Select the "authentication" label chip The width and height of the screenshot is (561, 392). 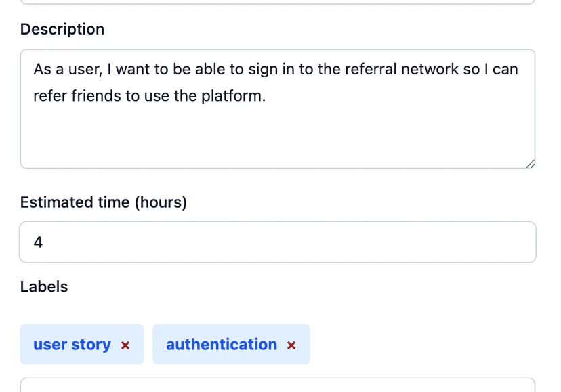pyautogui.click(x=221, y=344)
